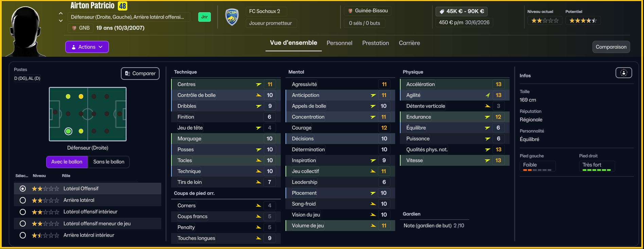Image resolution: width=644 pixels, height=249 pixels.
Task: Switch to the Personnel tab
Action: click(339, 43)
